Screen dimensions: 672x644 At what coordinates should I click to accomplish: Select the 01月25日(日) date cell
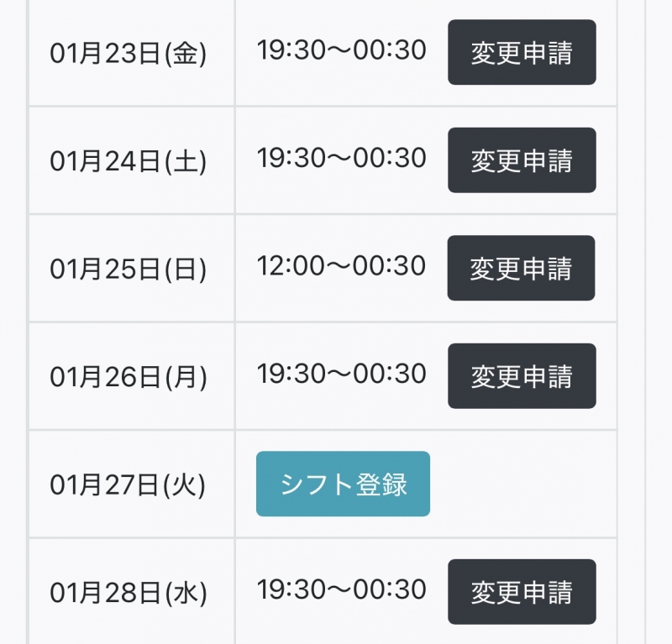pos(129,269)
